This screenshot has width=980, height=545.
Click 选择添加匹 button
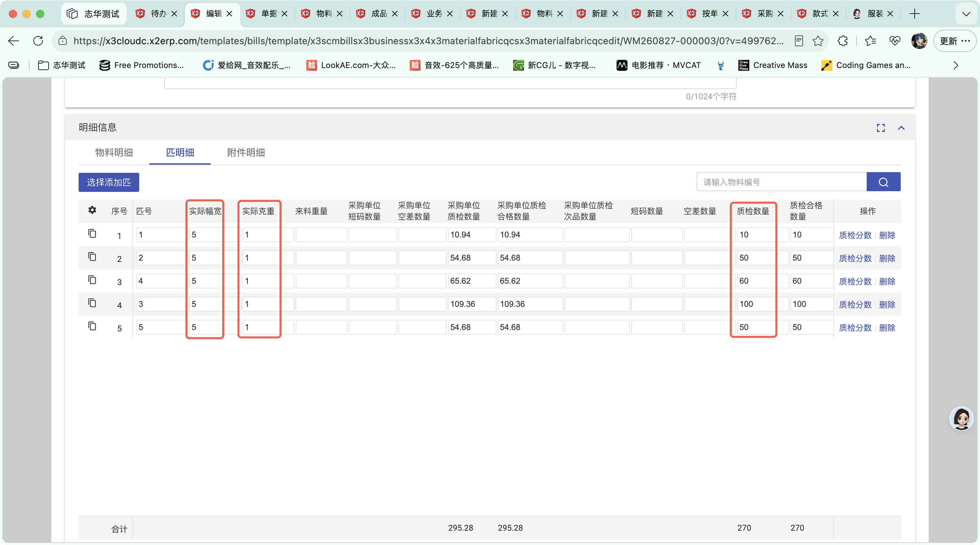click(109, 182)
